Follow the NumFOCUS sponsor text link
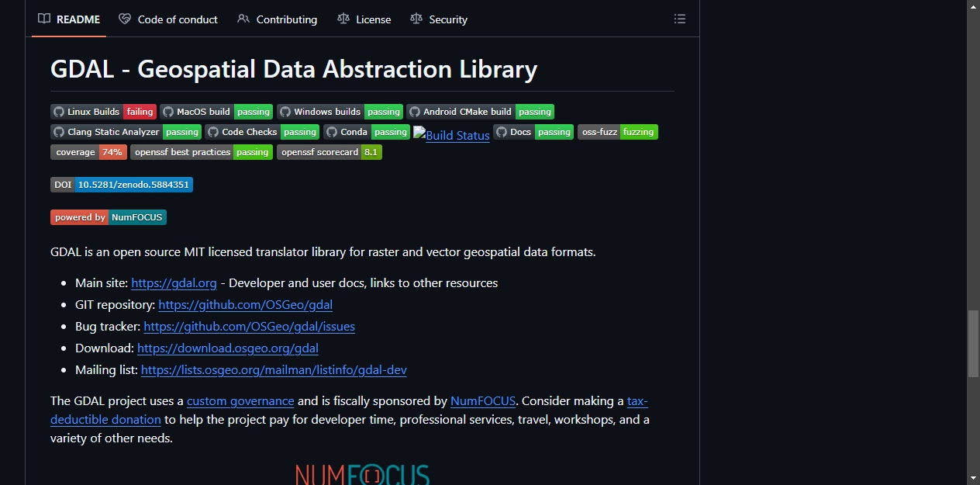This screenshot has height=485, width=980. (483, 401)
